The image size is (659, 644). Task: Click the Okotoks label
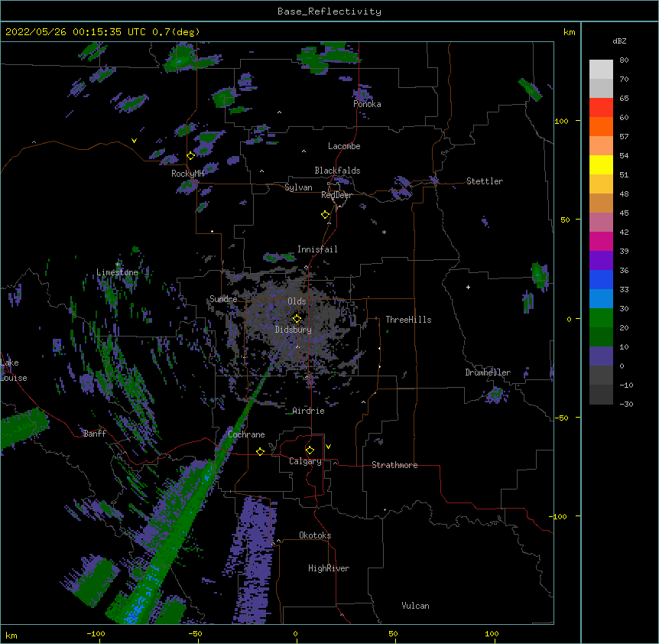pos(315,535)
